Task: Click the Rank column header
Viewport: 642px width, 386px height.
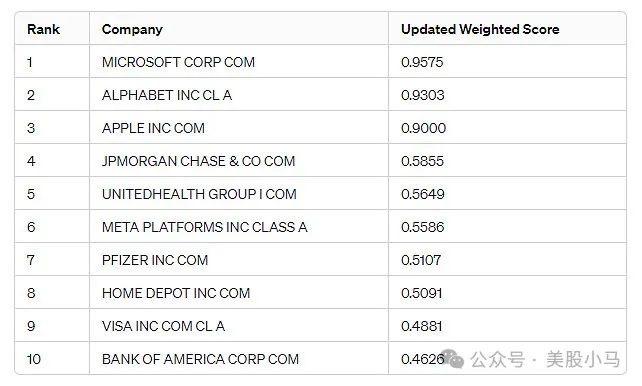Action: pyautogui.click(x=43, y=29)
